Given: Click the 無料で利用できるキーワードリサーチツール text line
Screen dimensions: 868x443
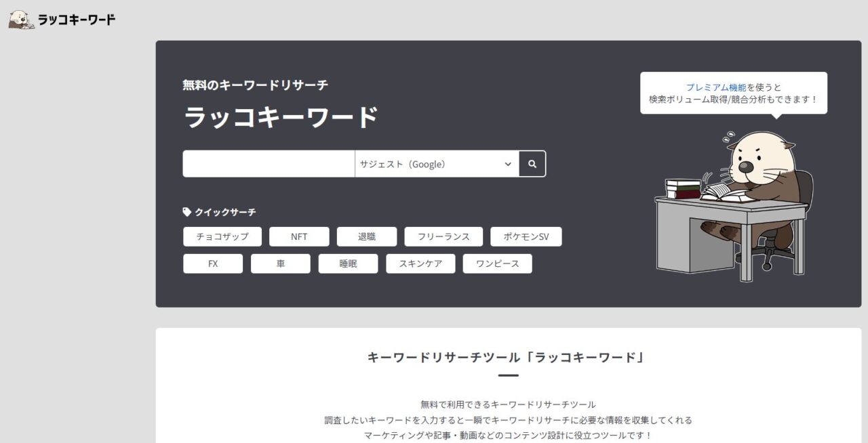Looking at the screenshot, I should tap(508, 404).
